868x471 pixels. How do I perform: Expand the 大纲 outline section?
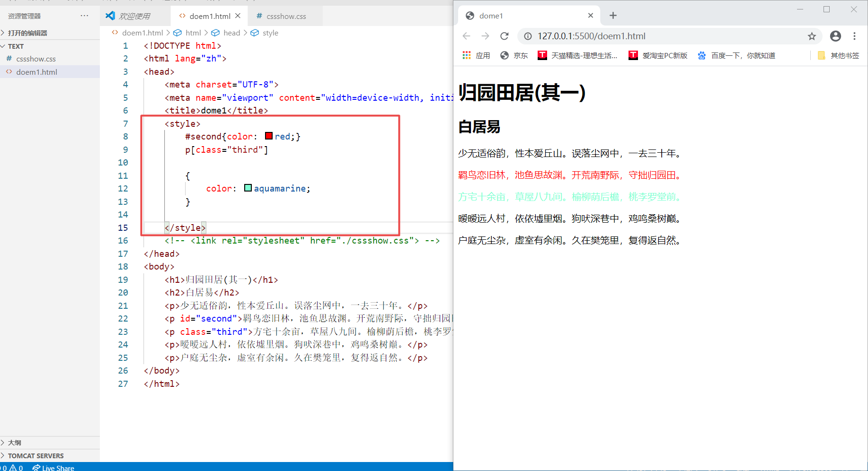(x=14, y=442)
